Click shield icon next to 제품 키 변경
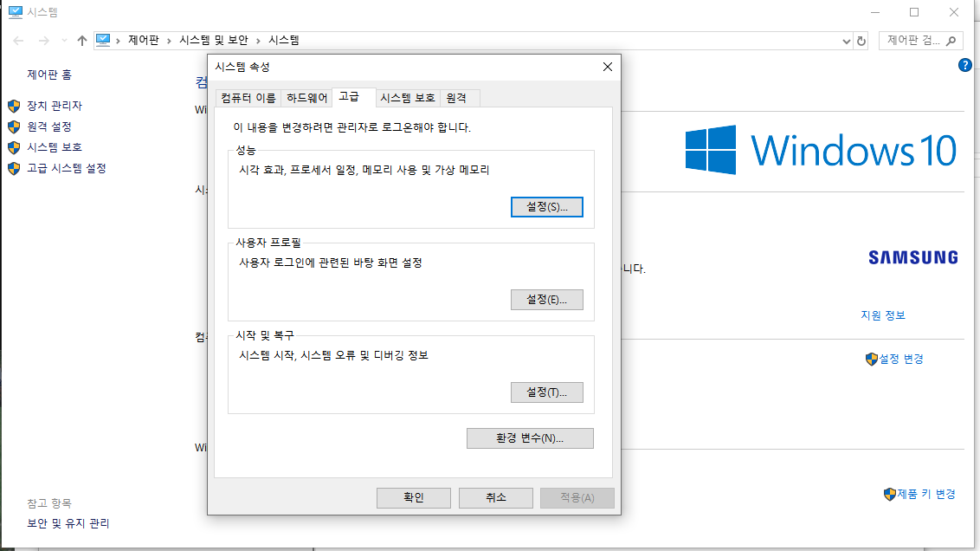 point(890,494)
